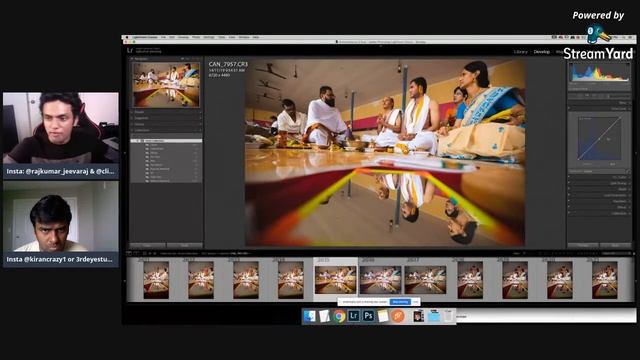
Task: Open the blue folder in the dock
Action: (433, 316)
